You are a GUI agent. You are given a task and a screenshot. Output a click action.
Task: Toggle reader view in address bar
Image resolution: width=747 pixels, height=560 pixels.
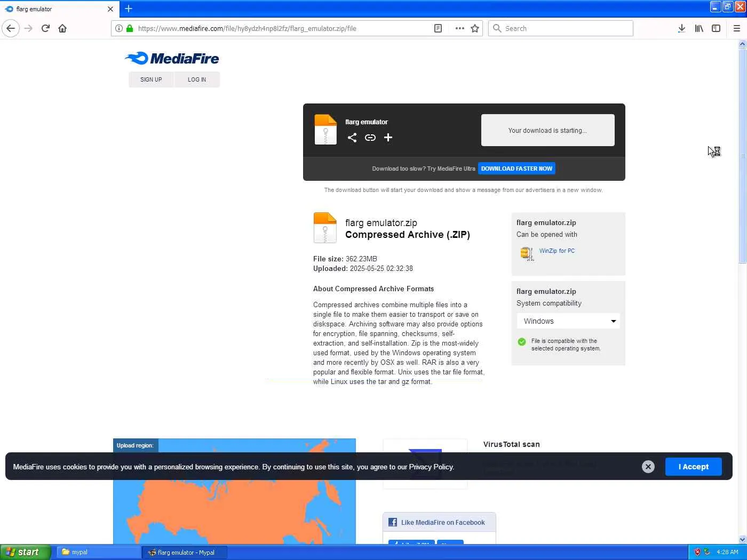pyautogui.click(x=438, y=28)
